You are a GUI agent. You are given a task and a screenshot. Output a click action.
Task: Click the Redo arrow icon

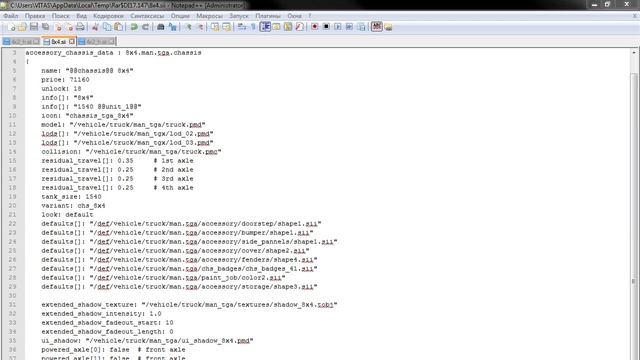click(145, 27)
